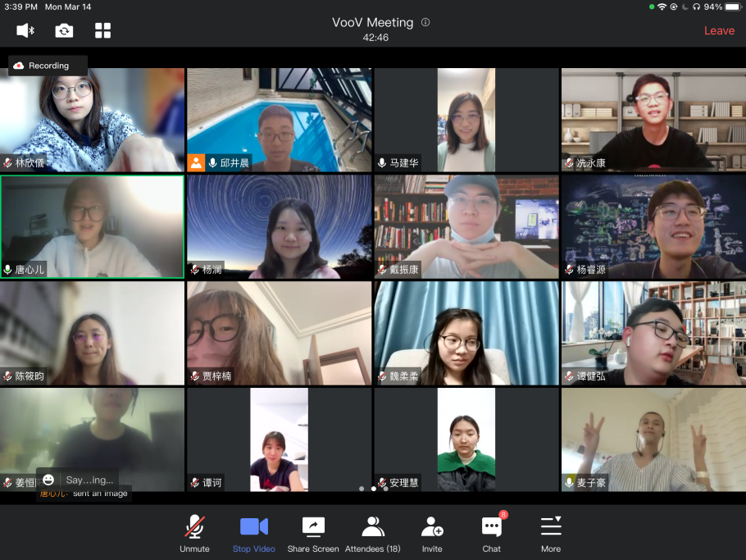
Task: Select the 麦子豪 video tile
Action: [x=653, y=439]
